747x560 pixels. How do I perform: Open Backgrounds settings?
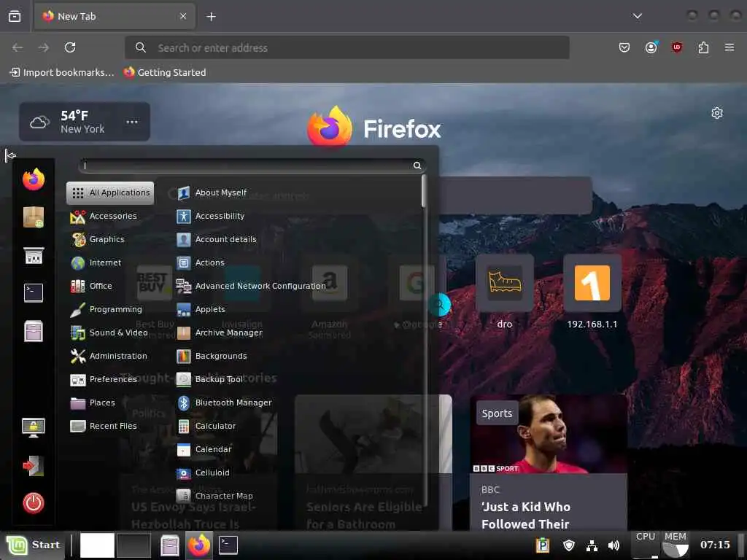pyautogui.click(x=212, y=356)
